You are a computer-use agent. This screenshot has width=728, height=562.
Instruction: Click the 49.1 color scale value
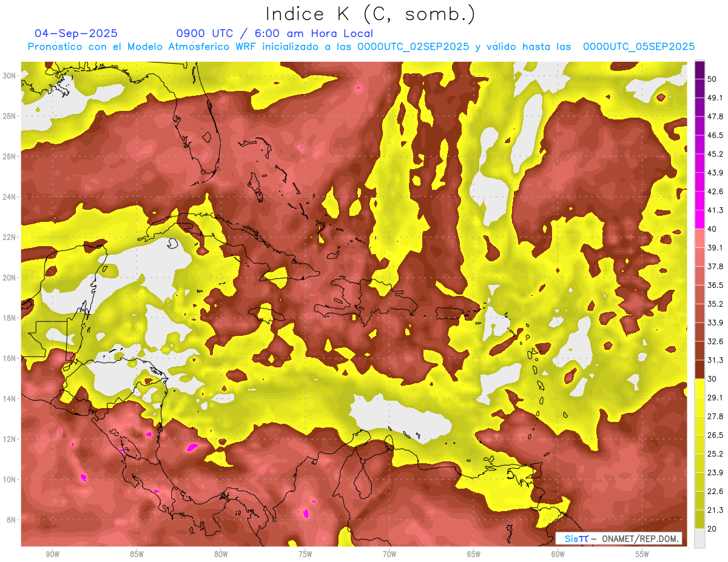[x=716, y=98]
